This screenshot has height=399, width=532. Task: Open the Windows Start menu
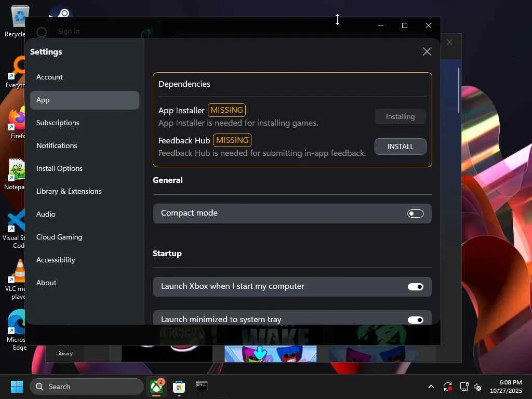17,387
